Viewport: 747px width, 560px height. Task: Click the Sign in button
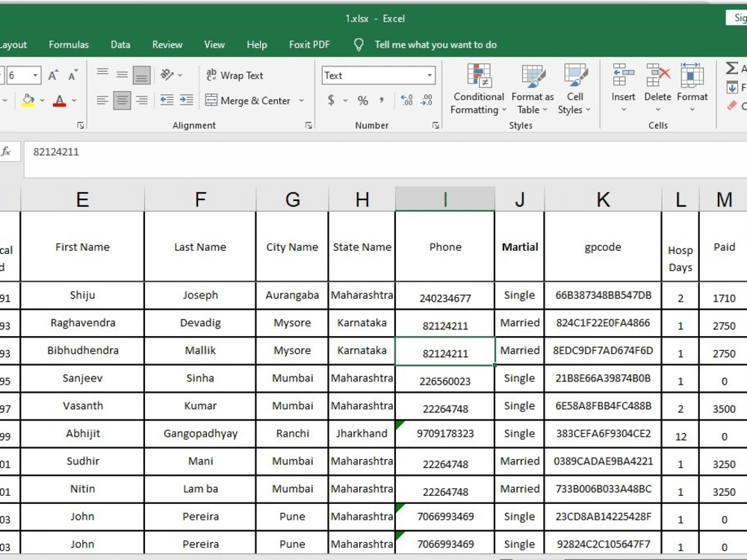point(737,18)
